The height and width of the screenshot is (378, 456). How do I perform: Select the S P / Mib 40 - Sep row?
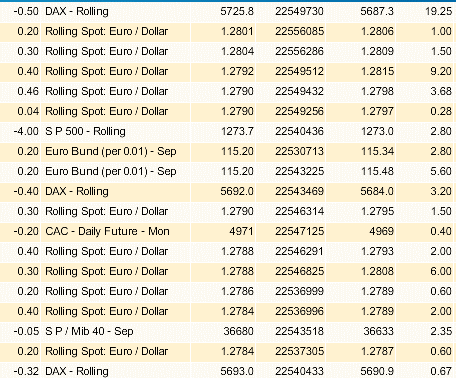[x=228, y=332]
